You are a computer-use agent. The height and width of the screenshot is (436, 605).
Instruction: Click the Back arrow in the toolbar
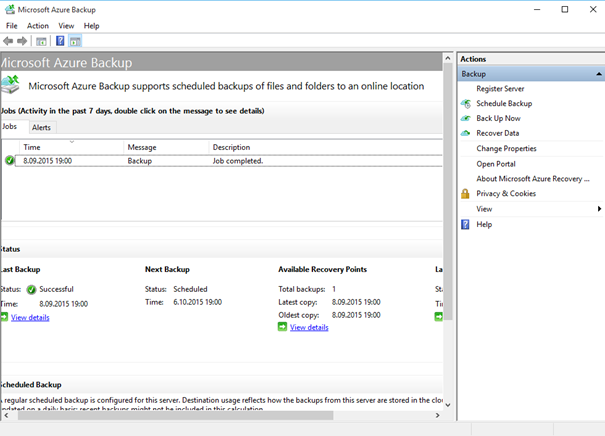point(9,41)
